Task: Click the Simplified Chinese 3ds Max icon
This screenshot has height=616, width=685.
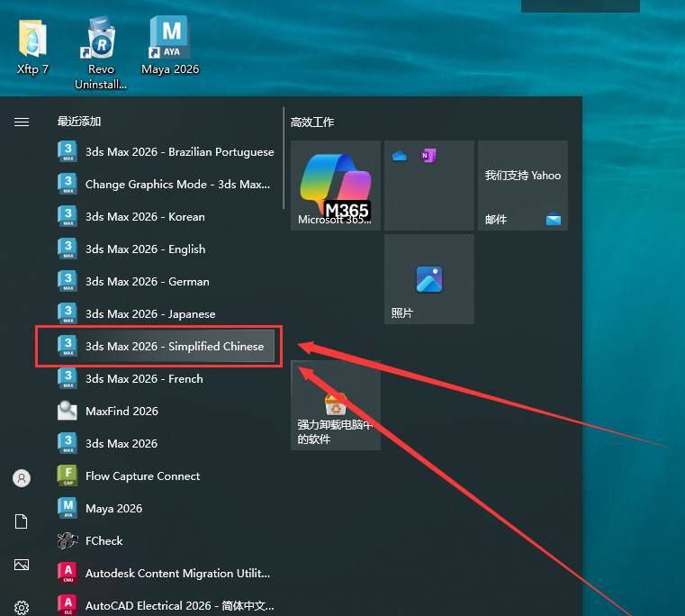Action: 68,346
